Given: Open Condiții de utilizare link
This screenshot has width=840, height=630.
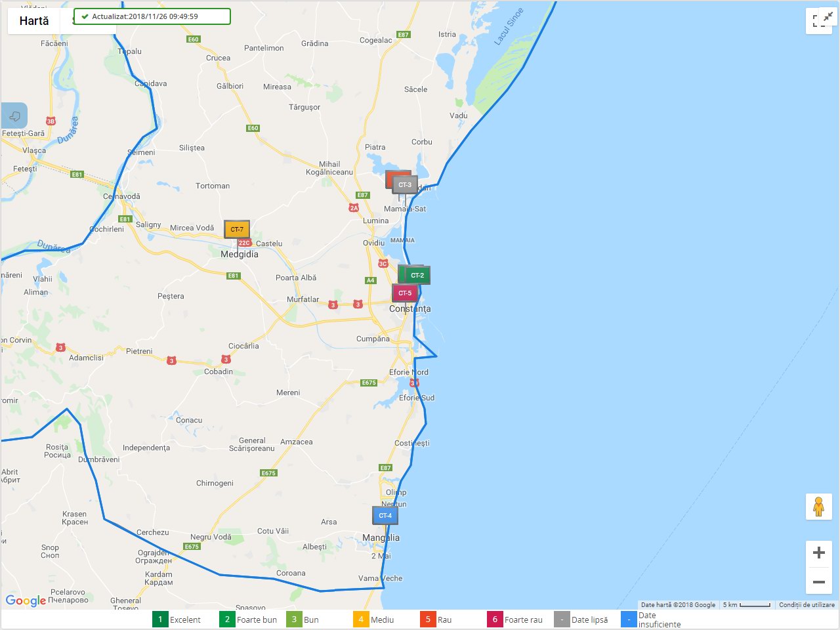Looking at the screenshot, I should click(x=807, y=605).
